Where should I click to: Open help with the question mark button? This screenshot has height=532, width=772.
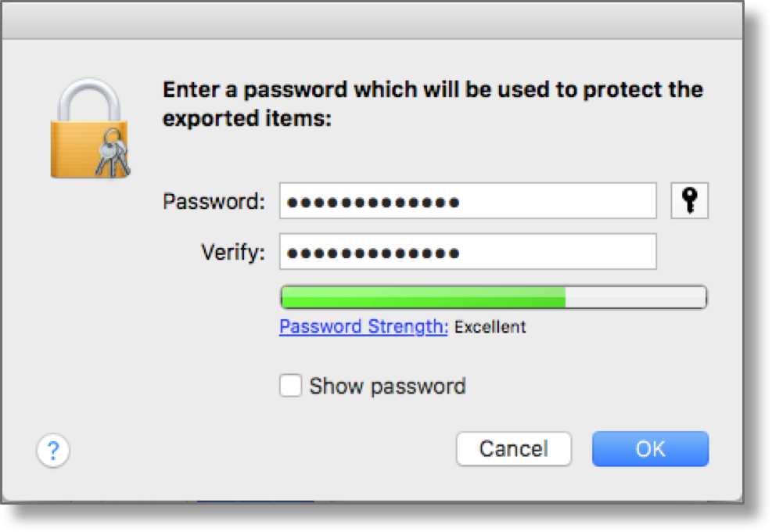tap(53, 451)
